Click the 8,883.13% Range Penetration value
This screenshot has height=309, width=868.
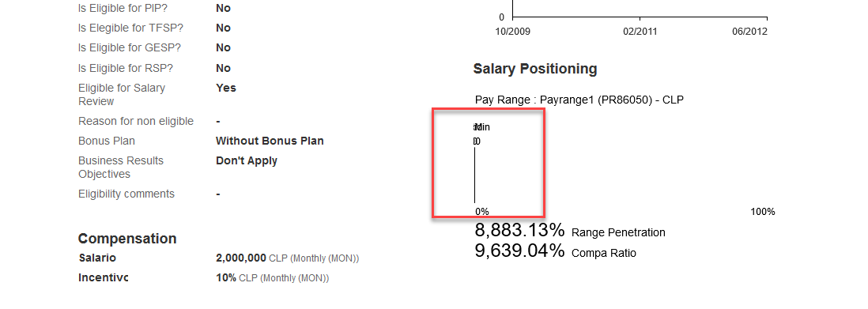coord(519,230)
